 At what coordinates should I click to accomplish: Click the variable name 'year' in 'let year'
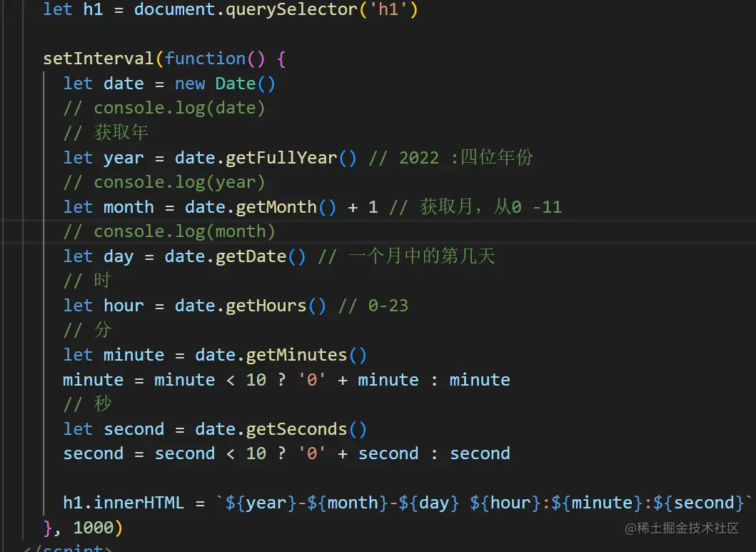[124, 158]
